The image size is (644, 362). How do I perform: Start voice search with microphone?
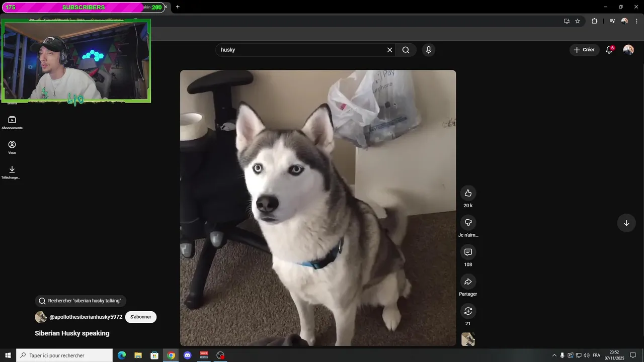pyautogui.click(x=429, y=50)
